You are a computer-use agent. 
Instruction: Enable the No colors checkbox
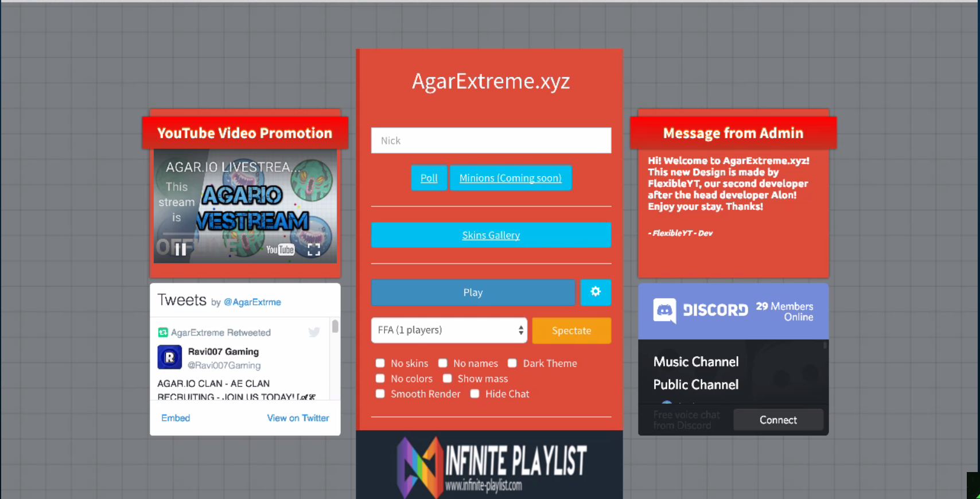pyautogui.click(x=380, y=379)
